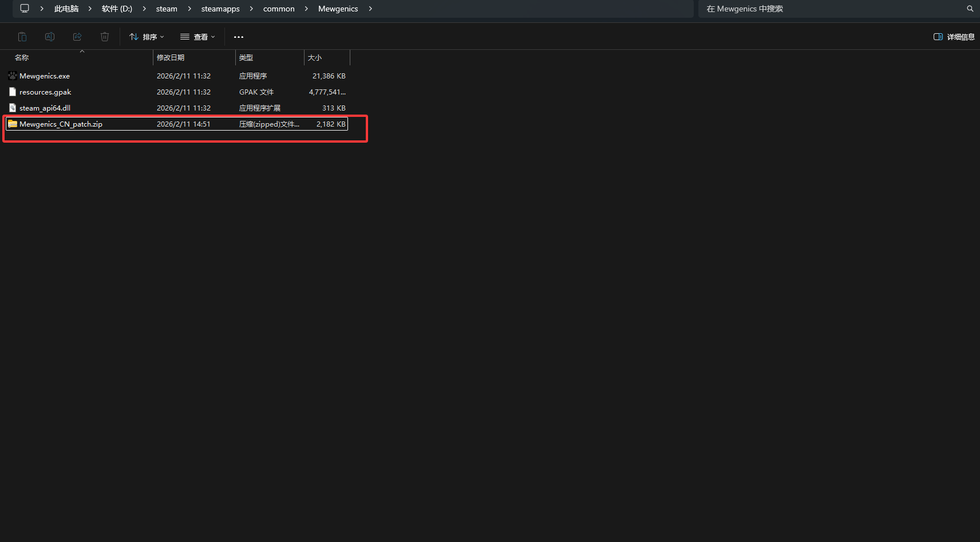Navigate to 软件 (D:) breadcrumb
This screenshot has height=542, width=980.
(x=117, y=9)
